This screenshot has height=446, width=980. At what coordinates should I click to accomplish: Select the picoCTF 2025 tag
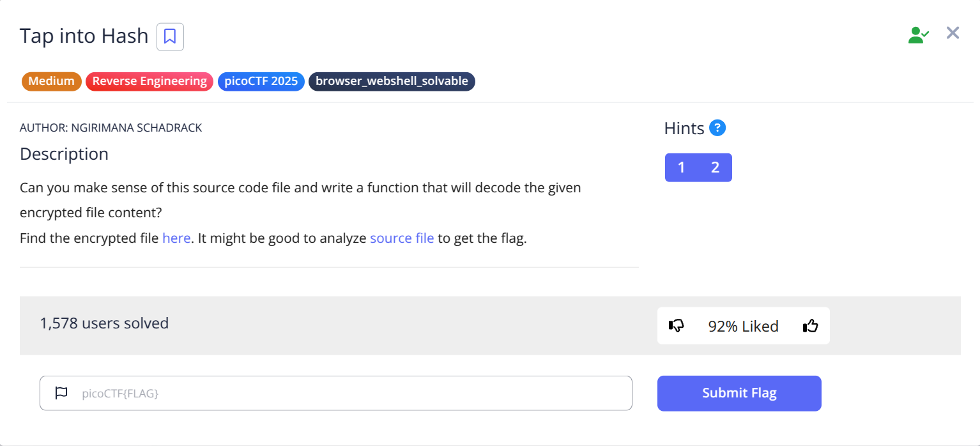point(261,81)
